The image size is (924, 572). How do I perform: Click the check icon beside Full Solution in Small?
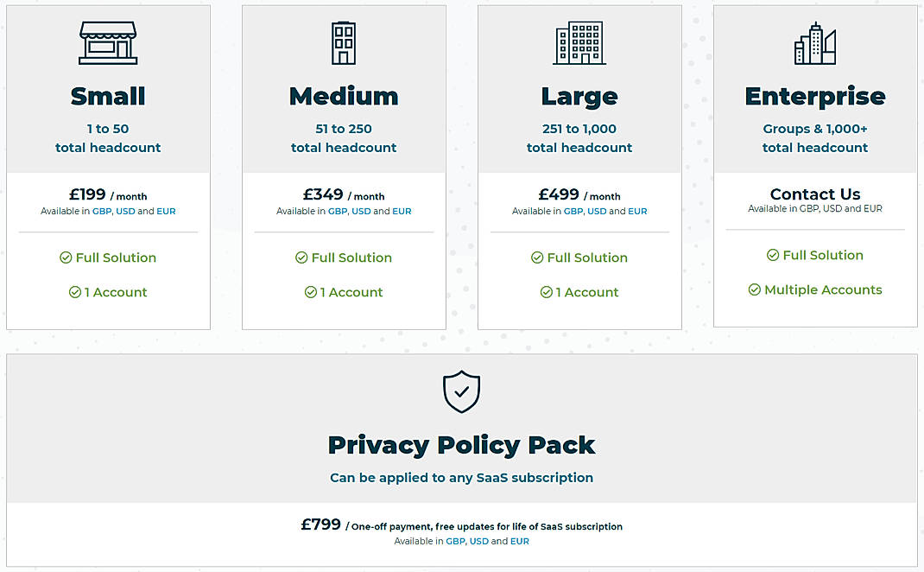click(66, 257)
